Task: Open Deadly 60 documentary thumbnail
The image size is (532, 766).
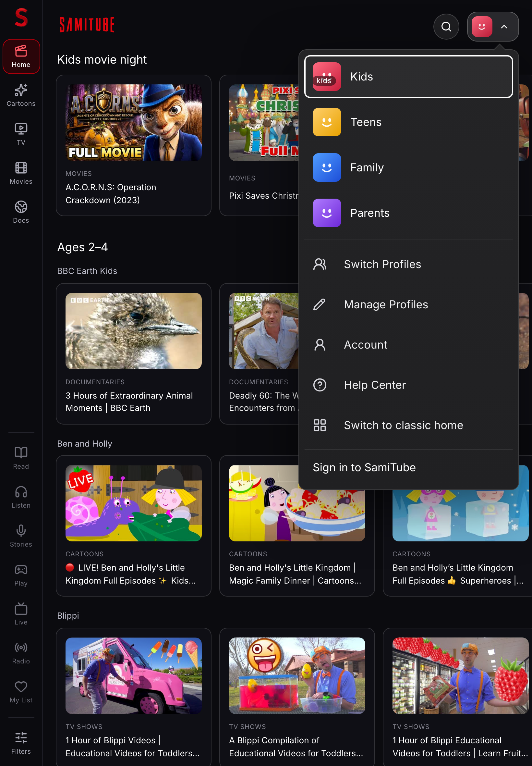Action: click(264, 331)
